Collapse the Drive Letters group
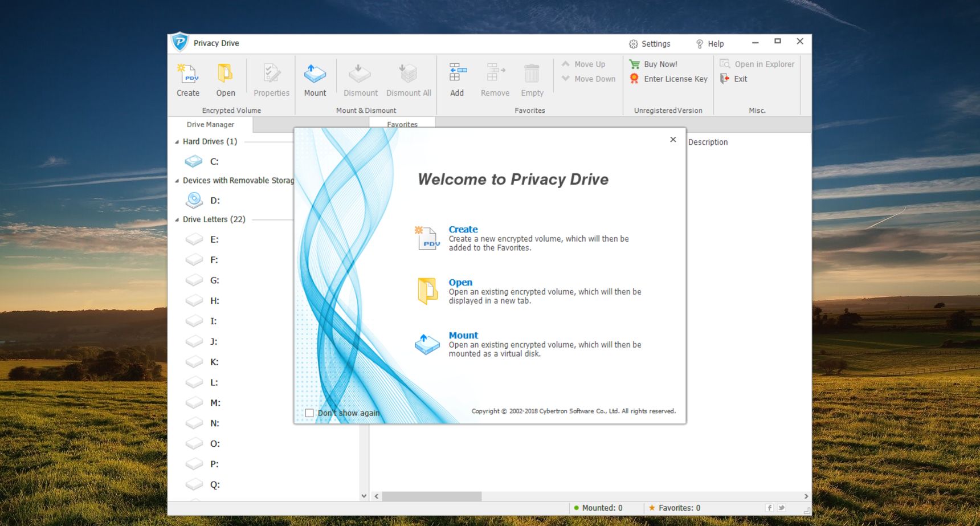980x526 pixels. pyautogui.click(x=177, y=219)
